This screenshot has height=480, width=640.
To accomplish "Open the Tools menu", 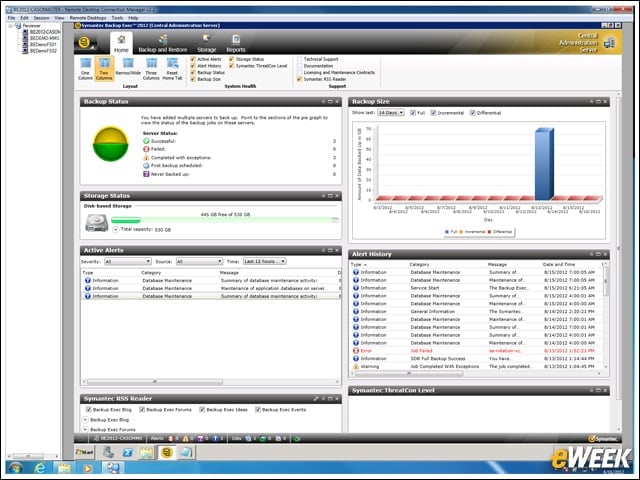I will click(x=117, y=18).
